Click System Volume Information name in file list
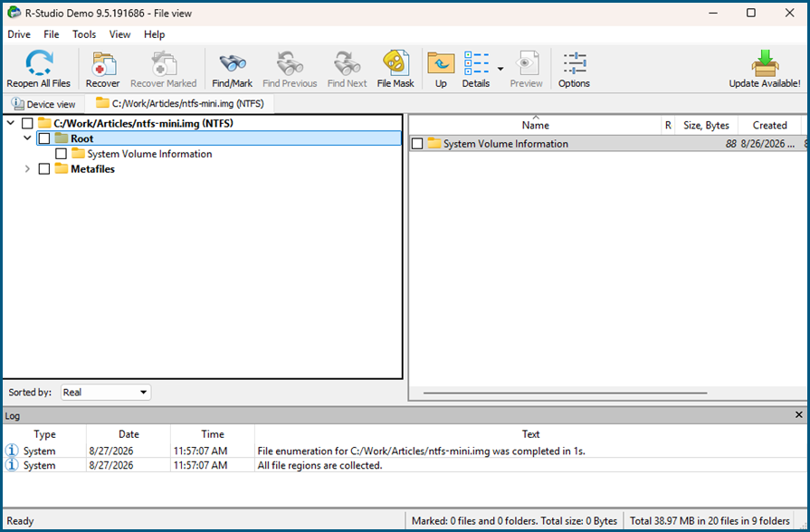Screen dimensions: 810x532 click(x=506, y=144)
